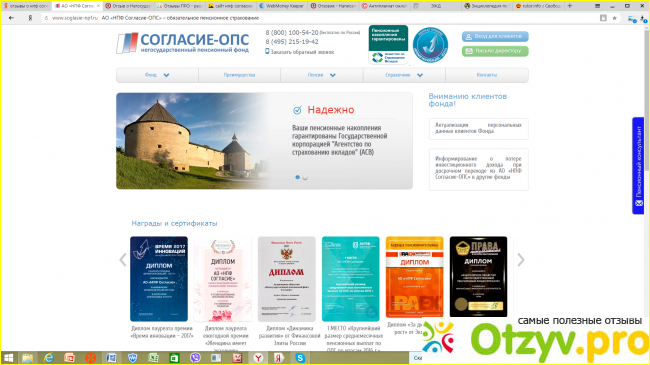
Task: Open the vertical Пенсионный консультант chat widget
Action: (x=638, y=166)
